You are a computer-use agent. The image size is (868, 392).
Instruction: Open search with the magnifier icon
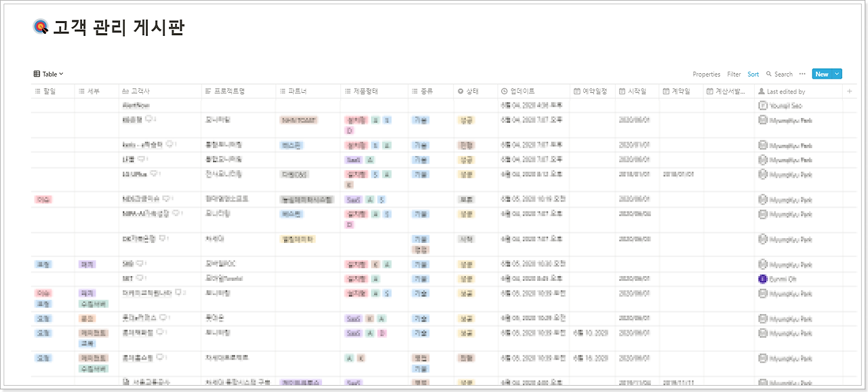point(769,74)
